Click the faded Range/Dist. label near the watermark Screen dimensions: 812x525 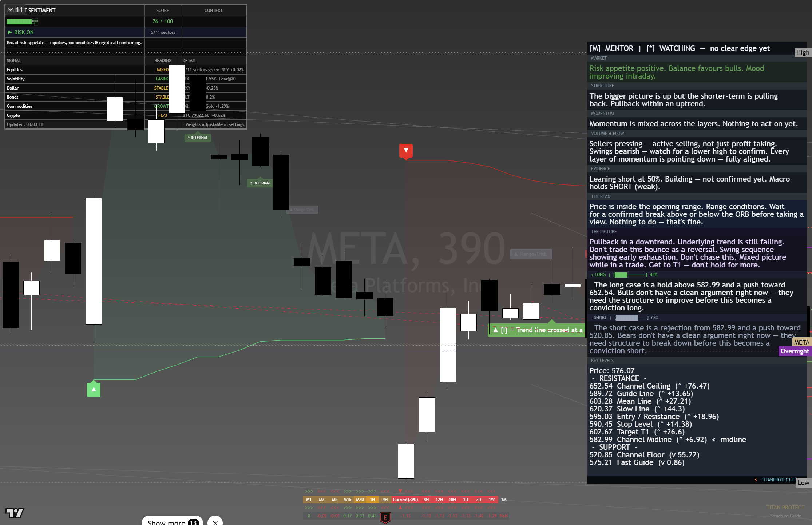point(531,254)
